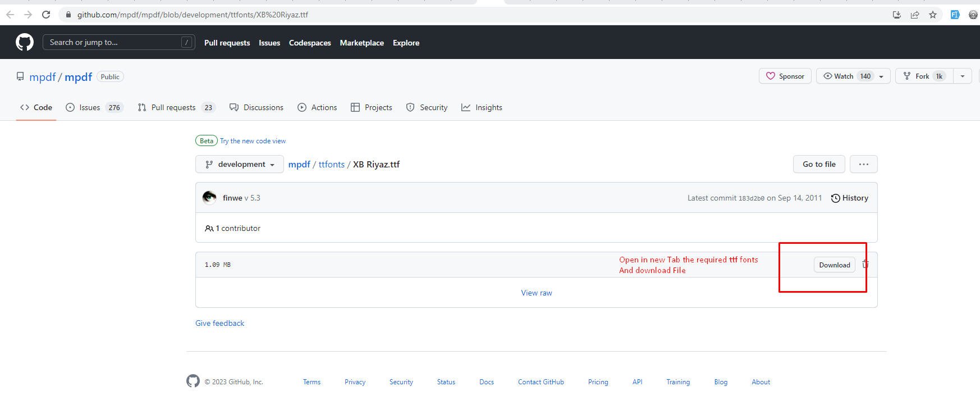Click the repository icon beside mpdf
Image resolution: width=980 pixels, height=418 pixels.
pyautogui.click(x=20, y=76)
